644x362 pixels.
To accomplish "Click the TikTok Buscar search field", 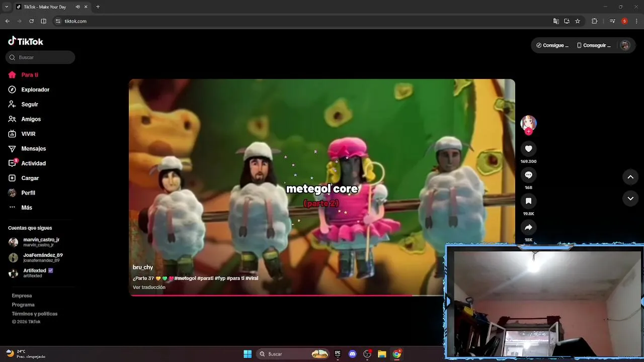I will tap(40, 57).
